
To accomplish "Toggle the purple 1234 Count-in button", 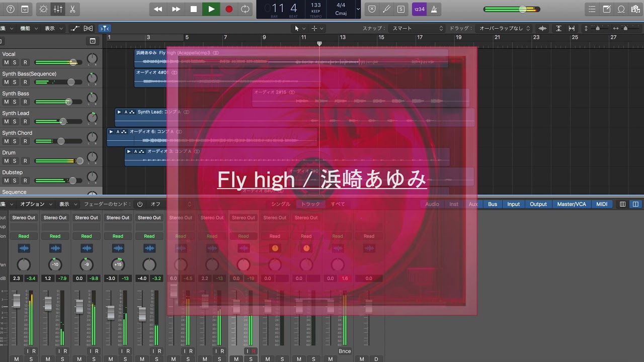I will (x=419, y=9).
